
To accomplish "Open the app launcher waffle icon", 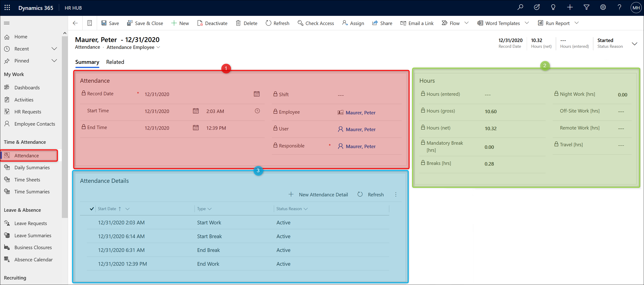I will [x=7, y=8].
